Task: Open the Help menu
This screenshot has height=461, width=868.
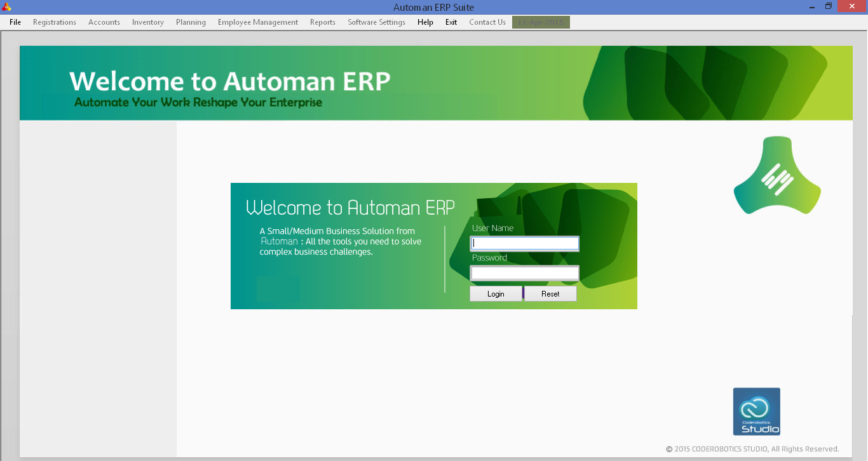Action: tap(425, 22)
